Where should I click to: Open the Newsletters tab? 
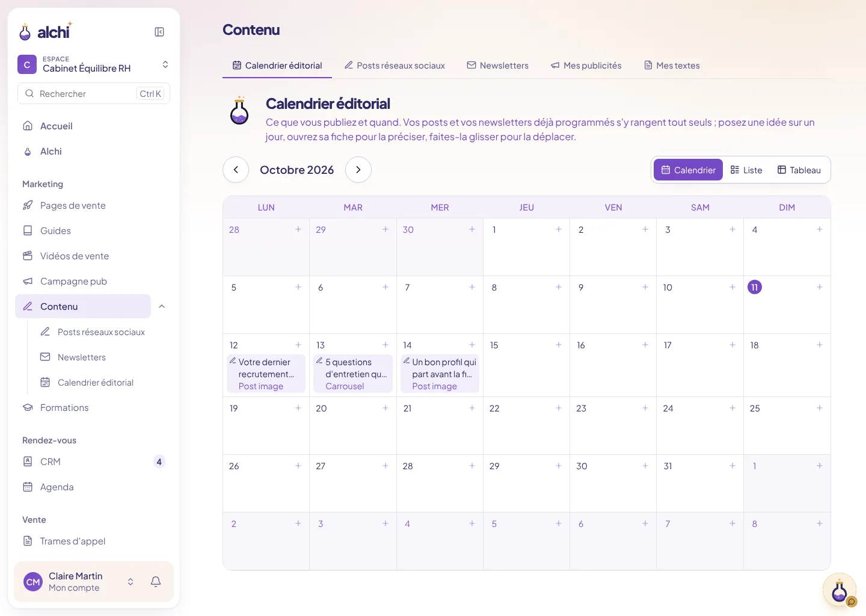(498, 66)
